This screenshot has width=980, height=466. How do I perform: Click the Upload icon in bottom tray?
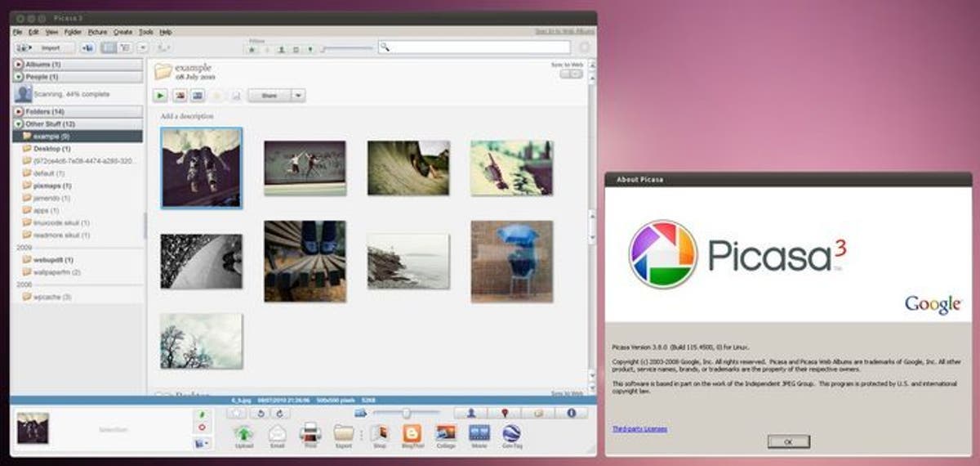point(244,433)
